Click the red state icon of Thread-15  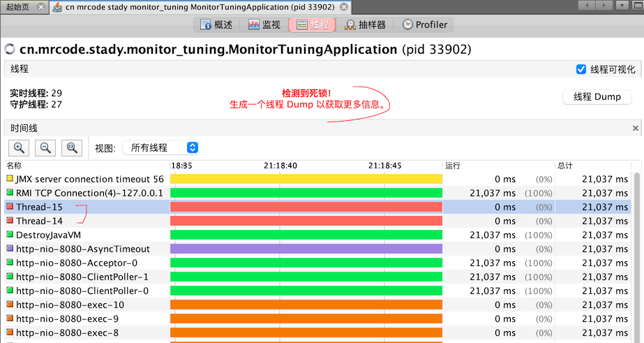coord(10,207)
